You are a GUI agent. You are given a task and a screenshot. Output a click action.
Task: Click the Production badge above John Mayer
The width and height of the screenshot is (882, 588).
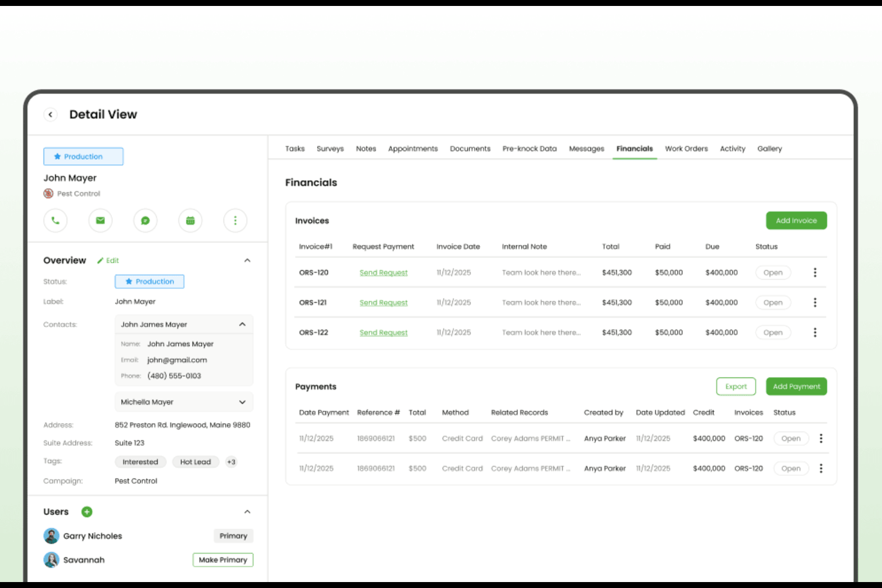(x=83, y=157)
